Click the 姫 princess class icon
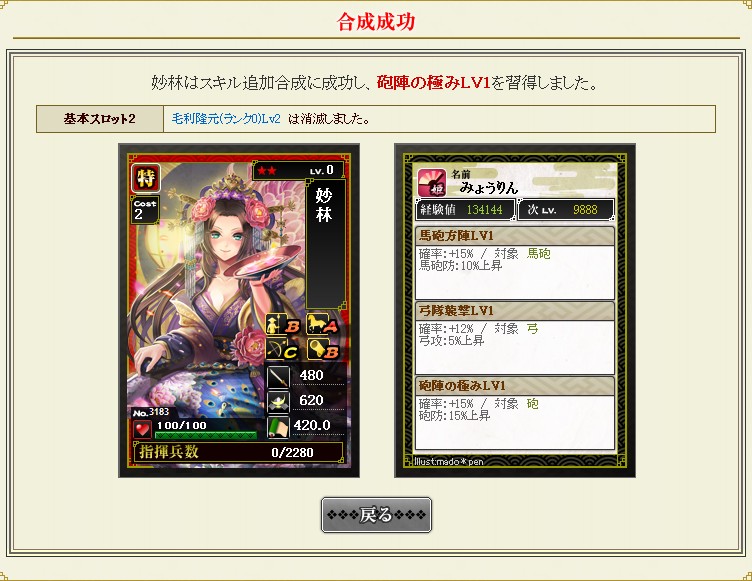 point(432,183)
